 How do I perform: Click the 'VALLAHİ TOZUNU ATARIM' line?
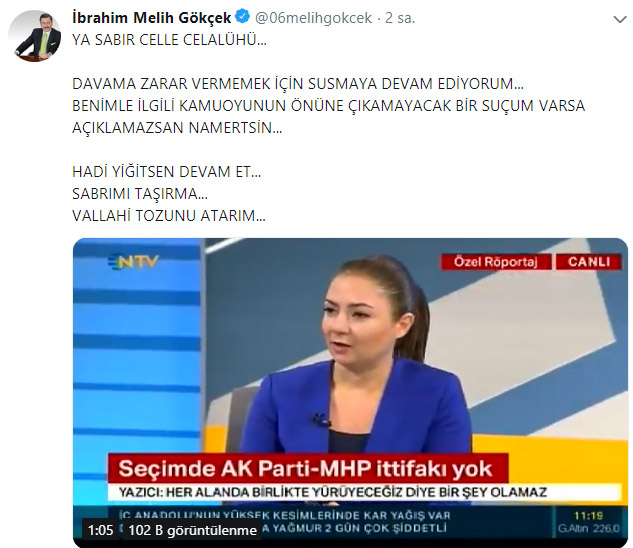point(169,216)
